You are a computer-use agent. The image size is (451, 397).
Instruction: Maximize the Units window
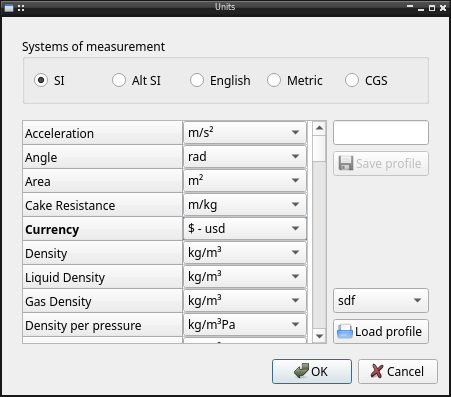pos(432,8)
